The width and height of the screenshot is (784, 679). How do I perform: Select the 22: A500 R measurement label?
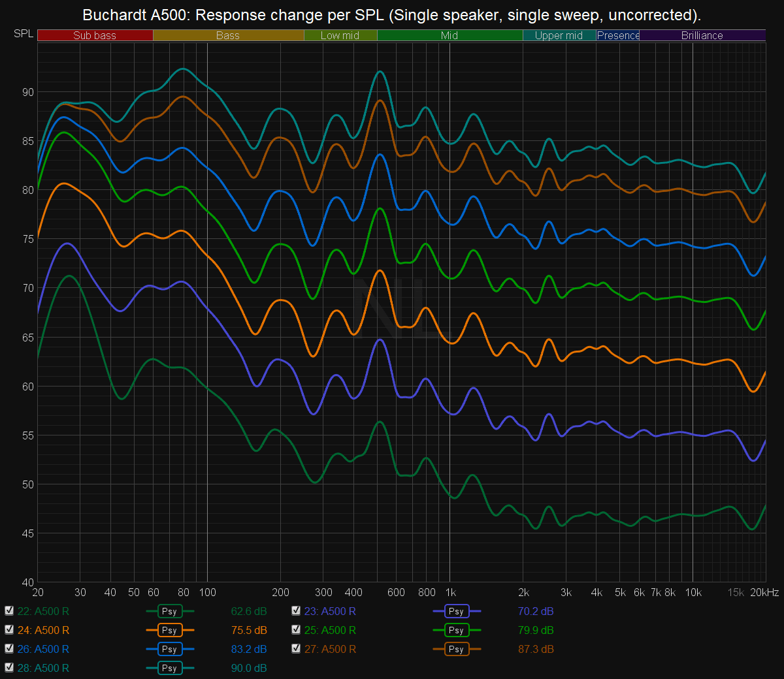point(43,612)
